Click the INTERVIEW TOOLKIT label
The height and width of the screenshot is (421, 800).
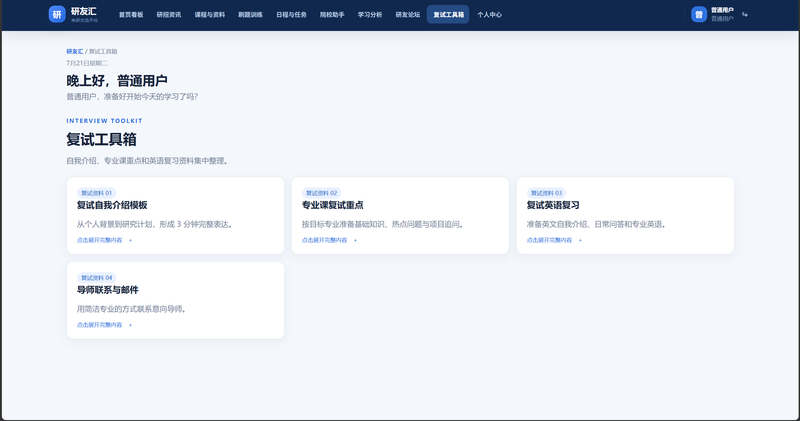pos(105,121)
